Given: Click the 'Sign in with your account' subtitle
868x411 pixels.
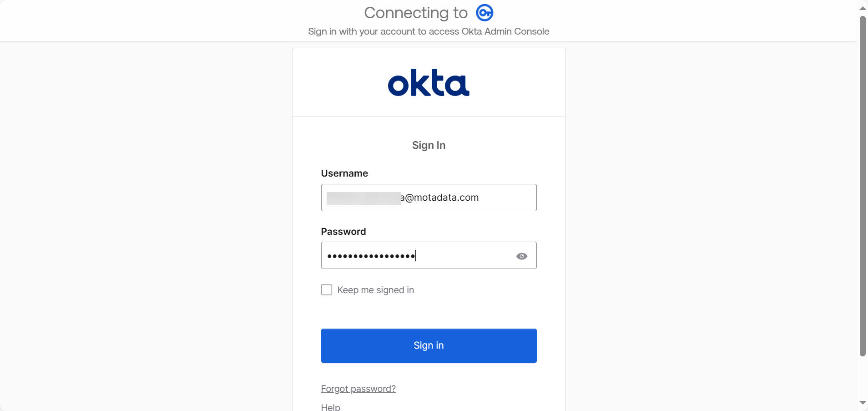Looking at the screenshot, I should click(429, 31).
